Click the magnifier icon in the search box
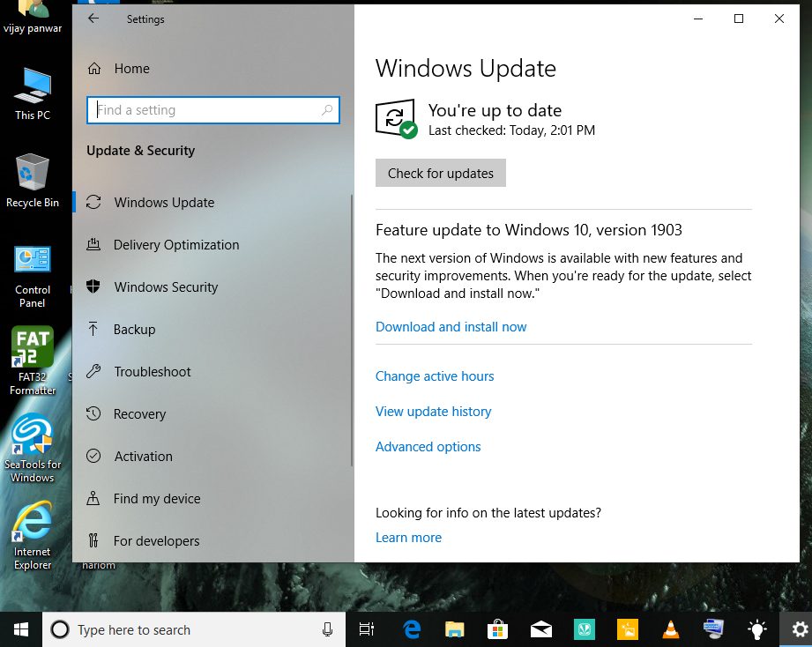Image resolution: width=812 pixels, height=647 pixels. (x=327, y=109)
